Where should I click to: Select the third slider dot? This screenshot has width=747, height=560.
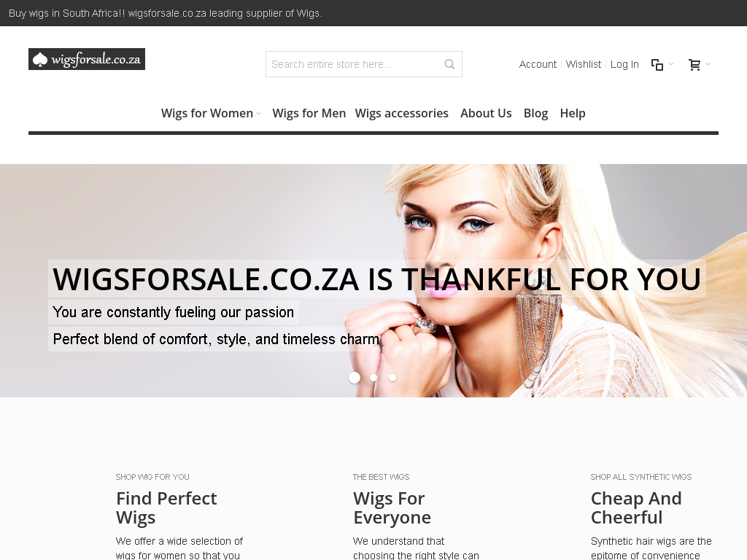click(392, 378)
